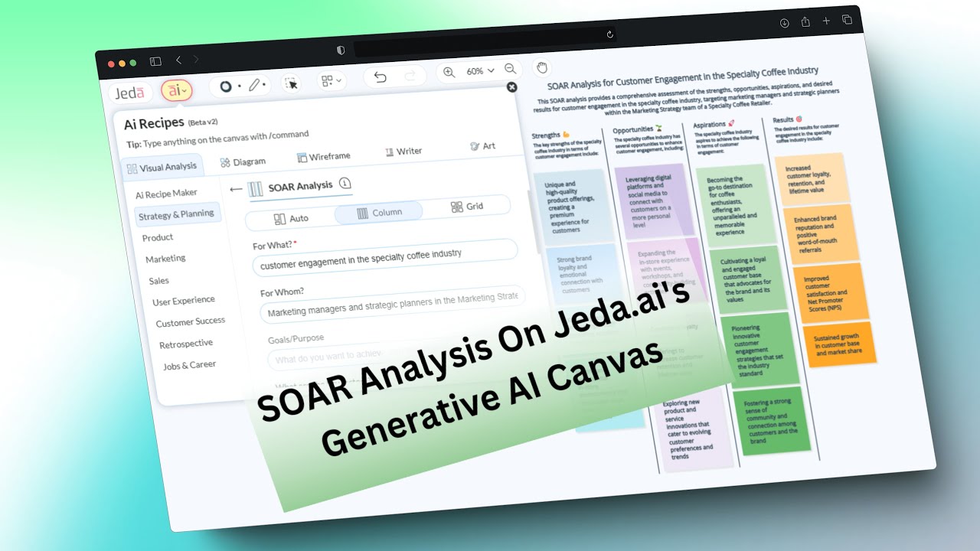
Task: Toggle the browser sidebar
Action: tap(155, 61)
